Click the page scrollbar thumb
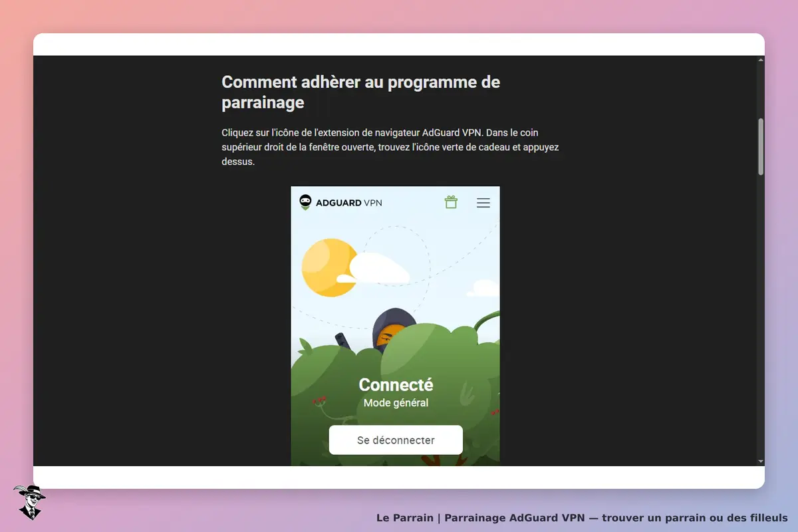798x532 pixels. click(x=761, y=147)
